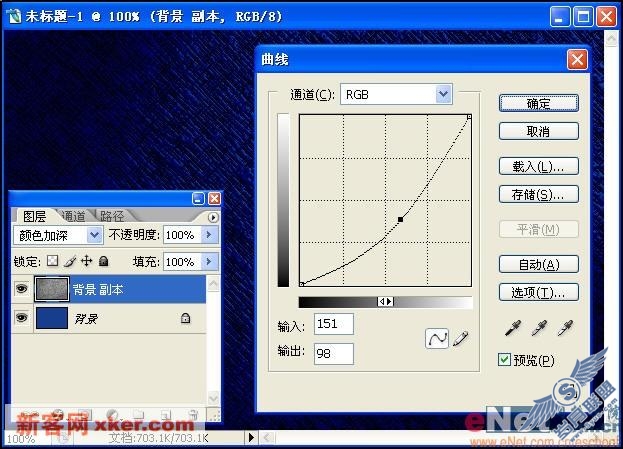Viewport: 623px width, 449px height.
Task: Click the status bar arrow next to 文档 size
Action: (251, 438)
